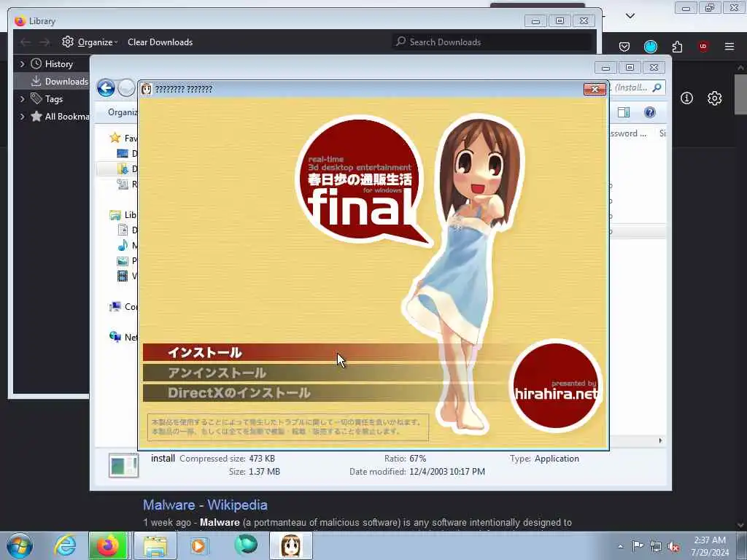Click the Firefox Pocket save icon
747x560 pixels.
(x=624, y=47)
